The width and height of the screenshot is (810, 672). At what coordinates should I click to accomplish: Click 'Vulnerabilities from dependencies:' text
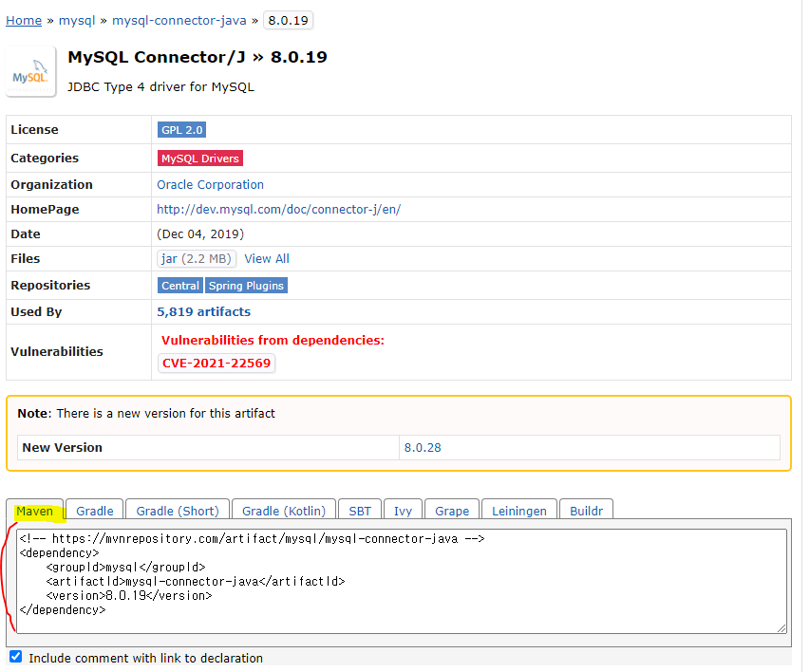(273, 341)
